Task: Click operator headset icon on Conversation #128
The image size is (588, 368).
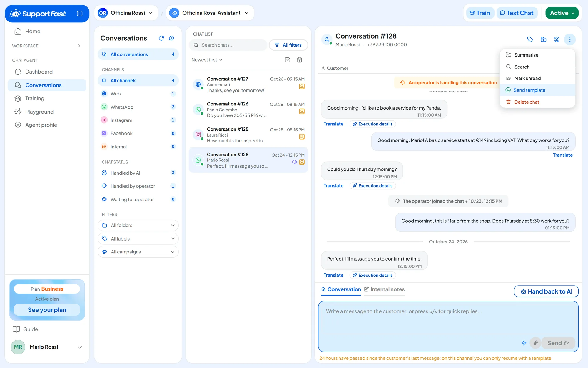Action: tap(294, 162)
